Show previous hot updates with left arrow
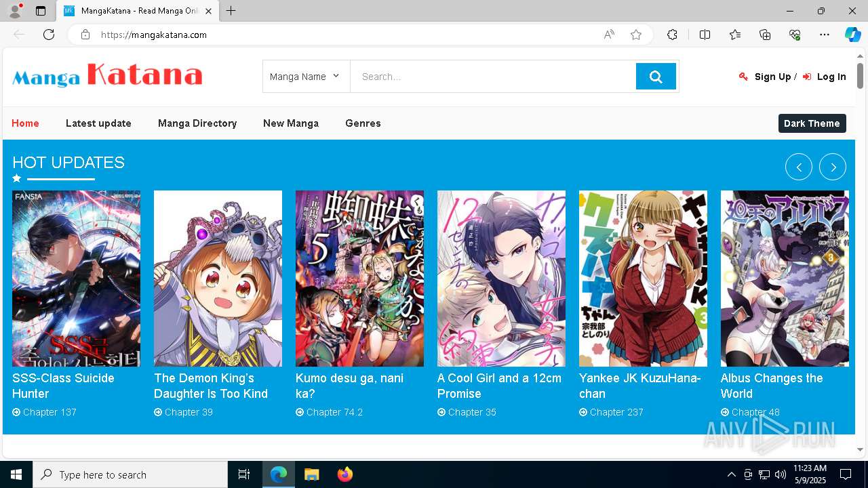Image resolution: width=868 pixels, height=488 pixels. [799, 167]
